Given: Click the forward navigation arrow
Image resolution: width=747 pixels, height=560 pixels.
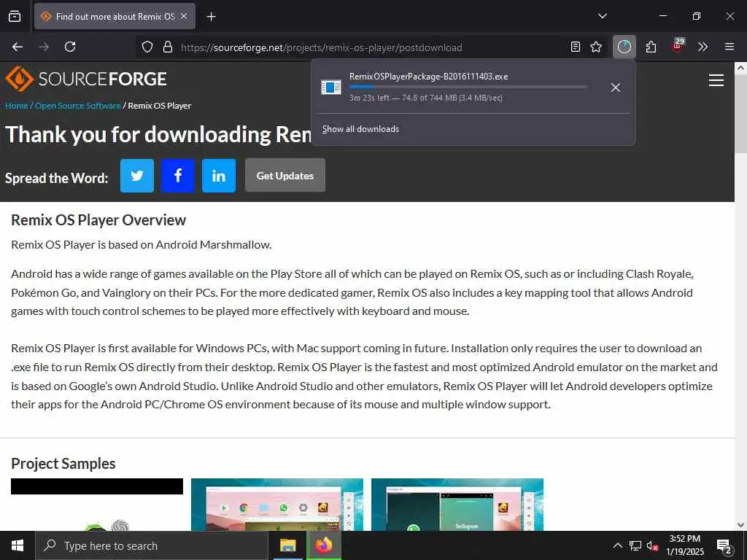Looking at the screenshot, I should click(44, 47).
